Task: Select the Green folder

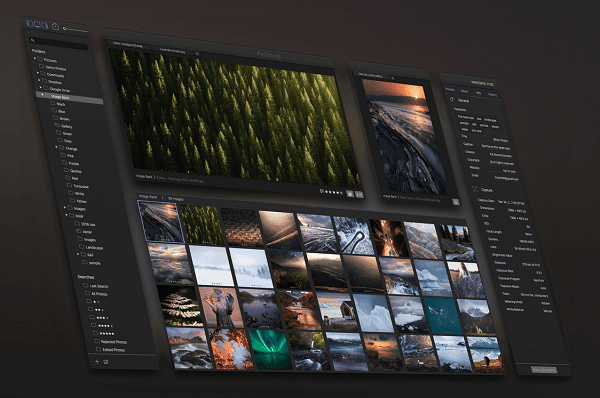Action: (64, 133)
